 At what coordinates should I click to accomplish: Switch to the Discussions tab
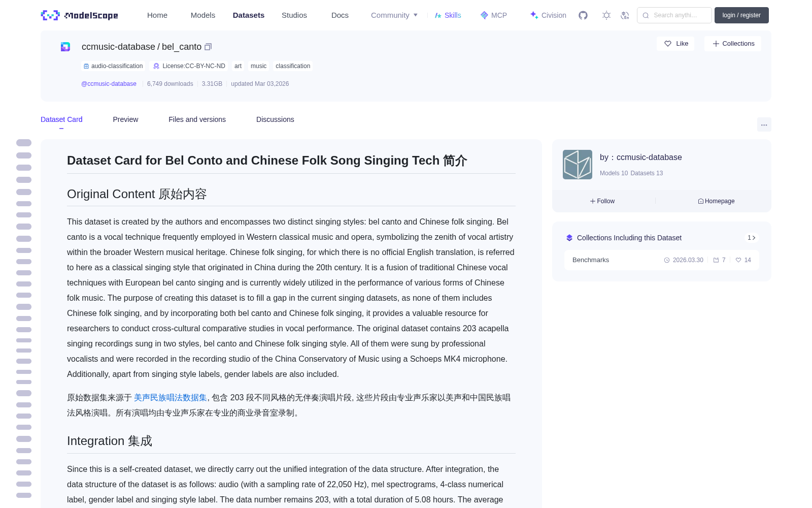tap(275, 119)
